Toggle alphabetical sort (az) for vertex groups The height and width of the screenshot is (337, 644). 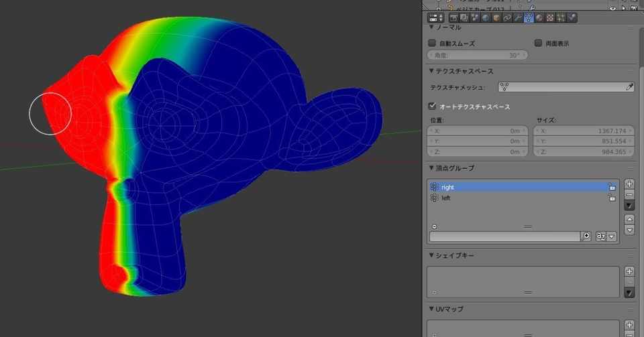pyautogui.click(x=601, y=237)
